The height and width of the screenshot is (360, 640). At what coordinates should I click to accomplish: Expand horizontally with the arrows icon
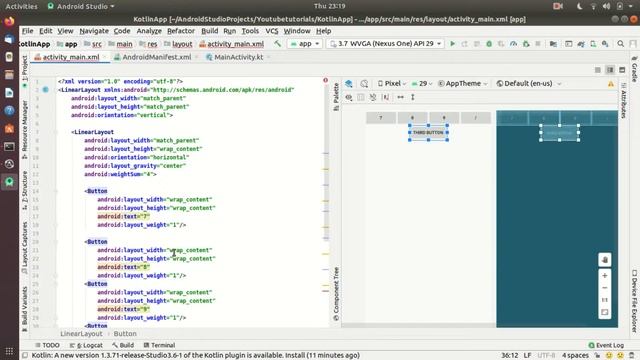400,97
